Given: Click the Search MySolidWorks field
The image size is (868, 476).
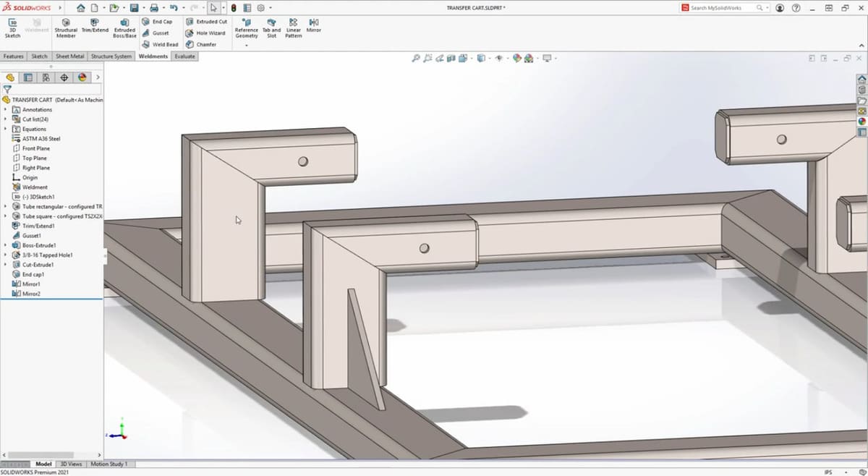Looking at the screenshot, I should coord(726,8).
